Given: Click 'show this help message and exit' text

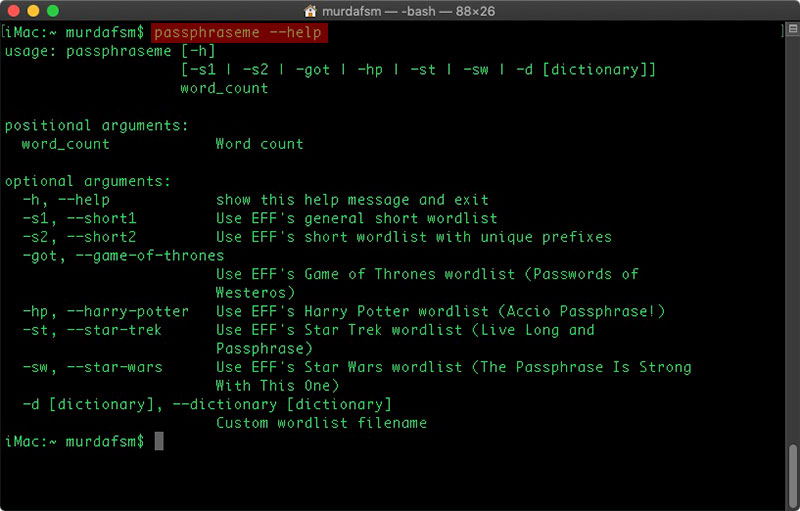Looking at the screenshot, I should click(352, 200).
